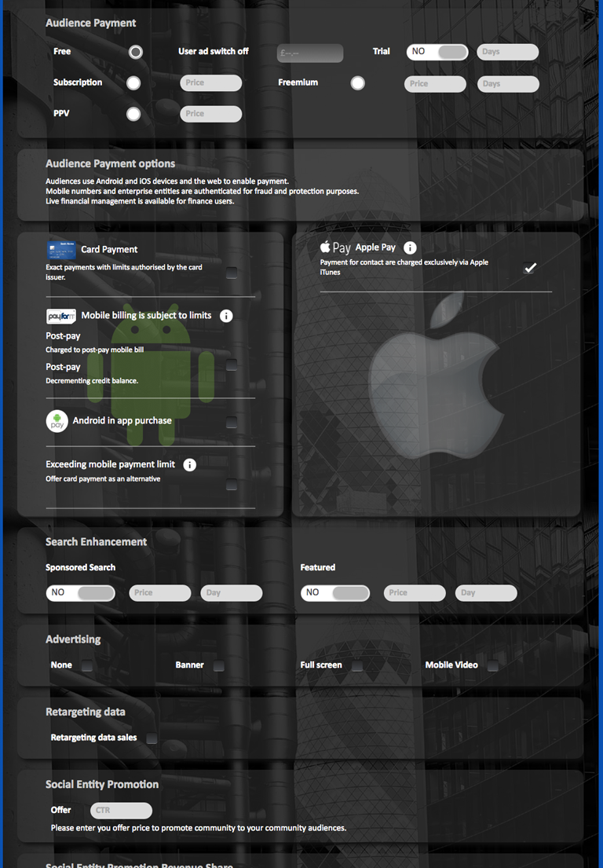Select the Free radio button
This screenshot has width=603, height=868.
[136, 52]
